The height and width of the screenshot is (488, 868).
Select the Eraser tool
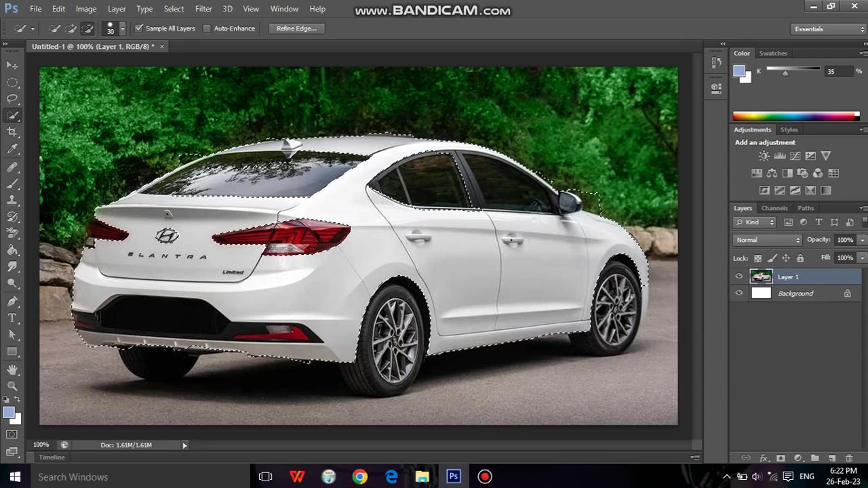pos(12,234)
